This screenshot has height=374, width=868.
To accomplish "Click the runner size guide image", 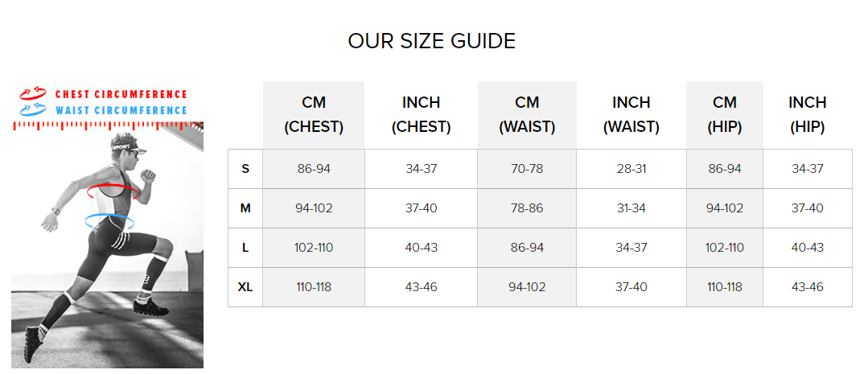I will pos(107,245).
